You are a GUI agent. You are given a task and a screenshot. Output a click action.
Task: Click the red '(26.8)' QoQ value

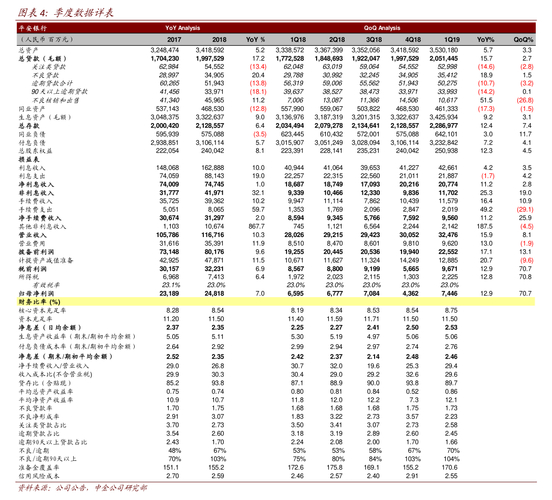tap(525, 100)
